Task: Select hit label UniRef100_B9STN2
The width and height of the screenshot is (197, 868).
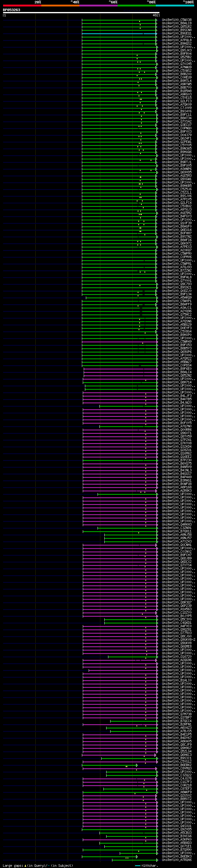Action: coord(176,236)
